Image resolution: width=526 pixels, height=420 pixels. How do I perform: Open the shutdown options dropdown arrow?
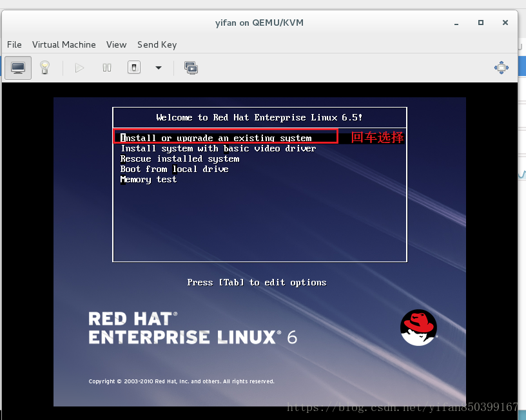[x=159, y=68]
